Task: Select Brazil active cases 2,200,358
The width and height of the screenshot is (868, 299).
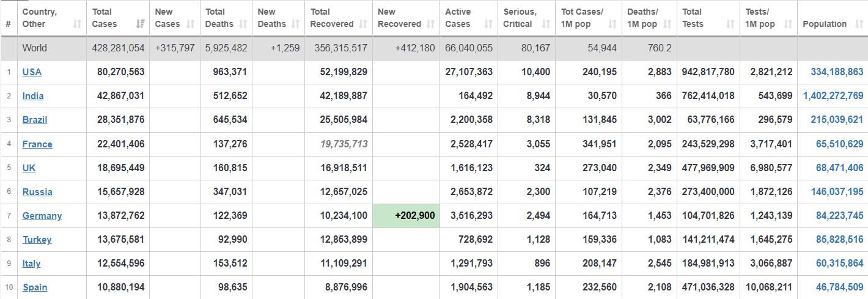Action: tap(471, 120)
